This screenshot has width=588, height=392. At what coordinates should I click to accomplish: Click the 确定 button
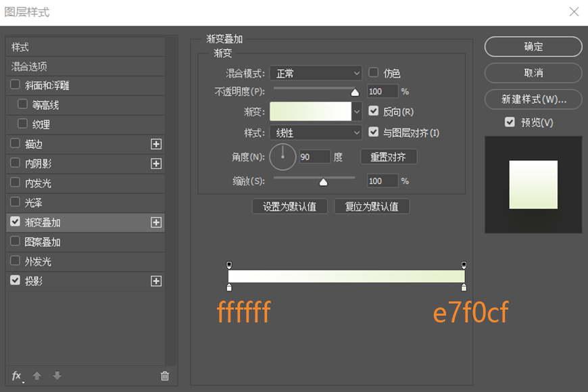533,47
